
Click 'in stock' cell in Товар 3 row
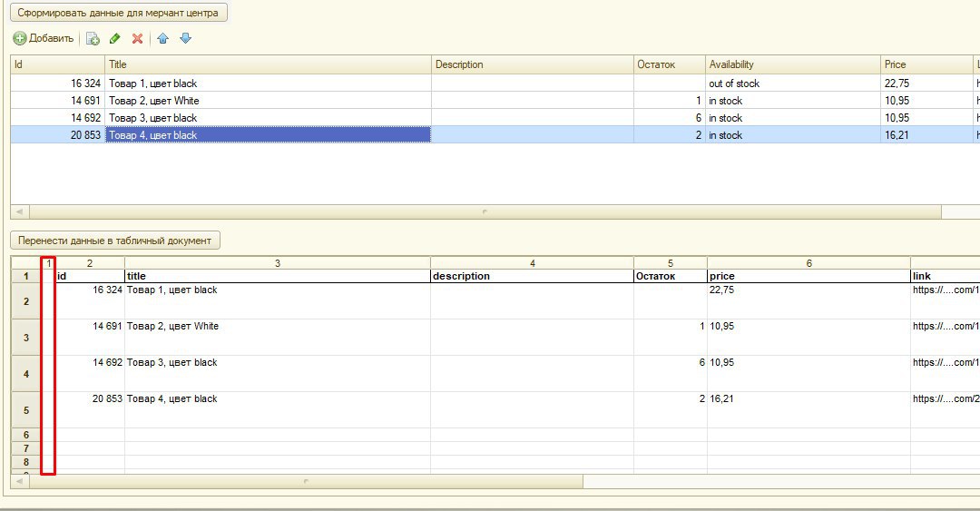pos(792,118)
